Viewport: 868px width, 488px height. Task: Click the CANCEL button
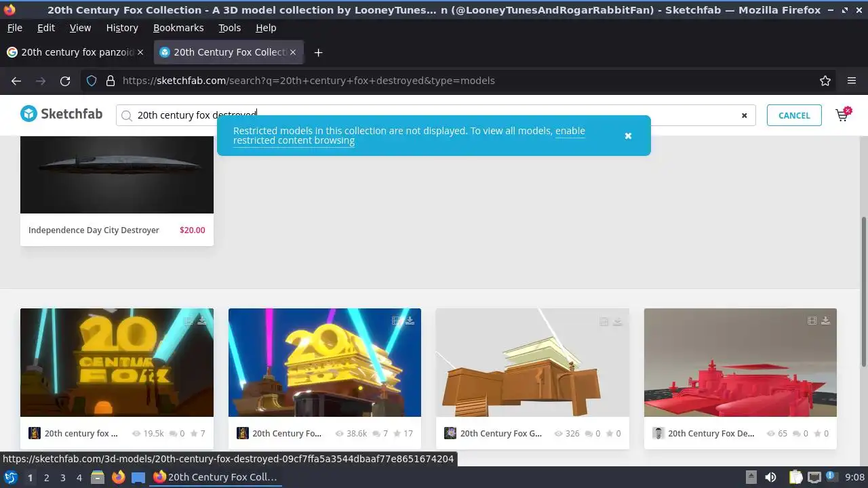point(794,115)
